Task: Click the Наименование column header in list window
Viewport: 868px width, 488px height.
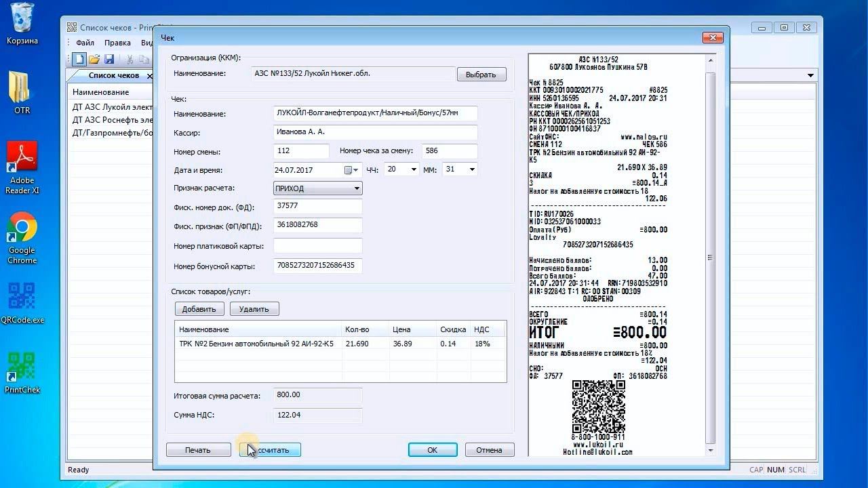Action: tap(100, 91)
